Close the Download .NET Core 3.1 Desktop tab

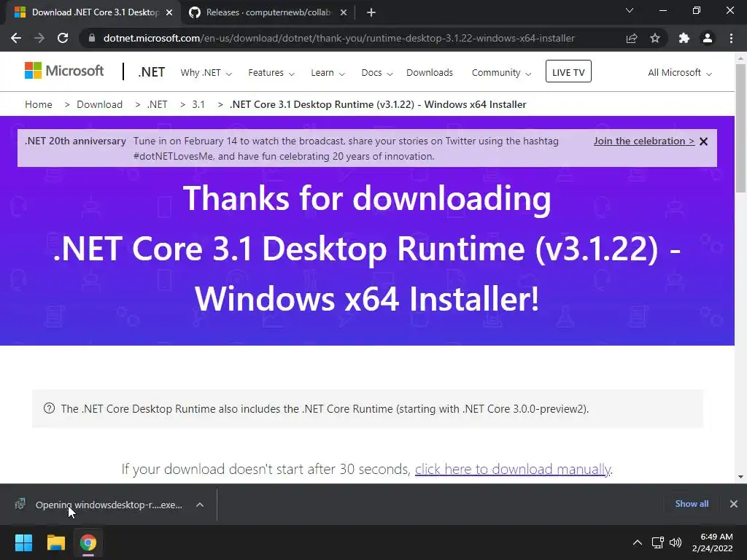click(x=169, y=12)
